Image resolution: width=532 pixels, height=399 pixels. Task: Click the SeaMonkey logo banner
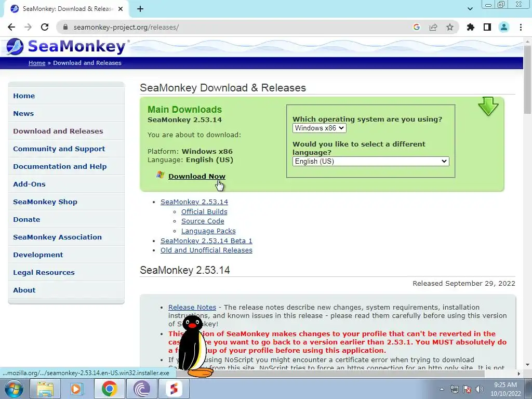67,47
